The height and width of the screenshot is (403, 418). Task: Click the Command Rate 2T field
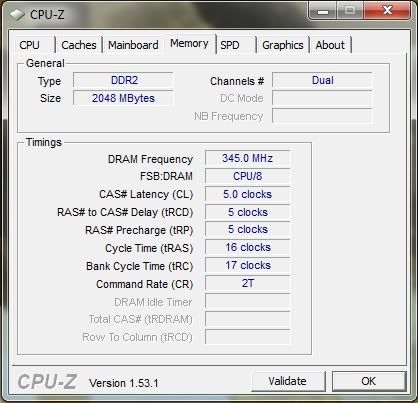point(248,283)
